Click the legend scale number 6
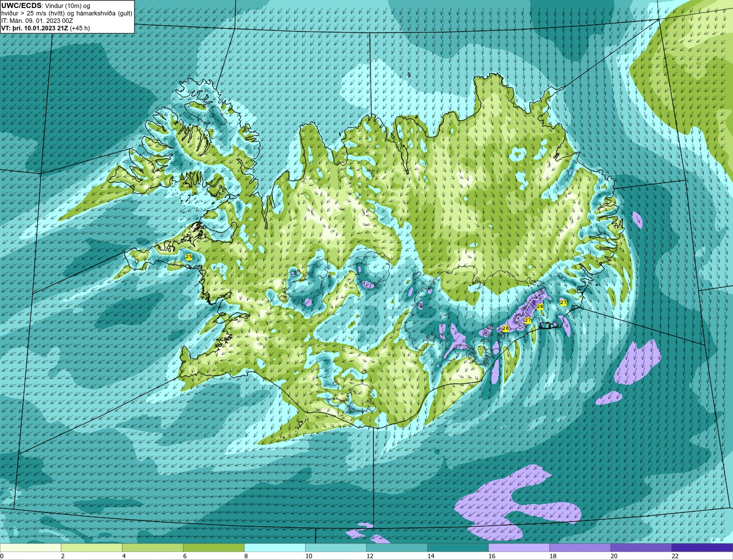The image size is (733, 560). [185, 556]
